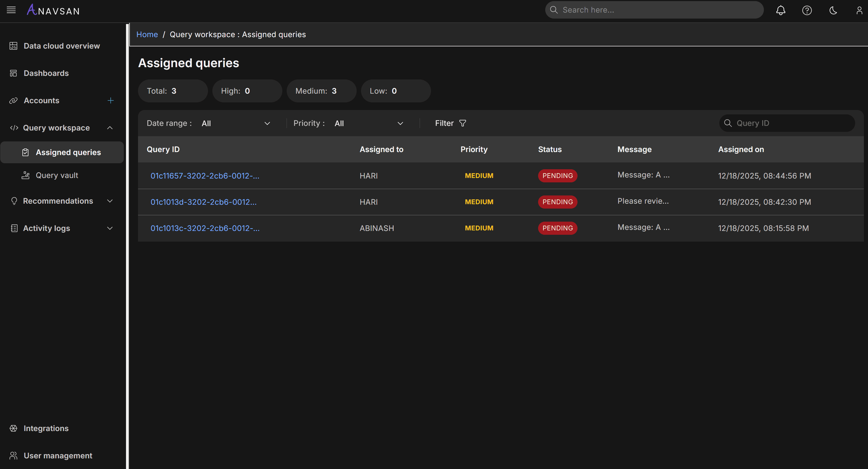Open the help question mark icon
Viewport: 868px width, 469px height.
pyautogui.click(x=807, y=10)
